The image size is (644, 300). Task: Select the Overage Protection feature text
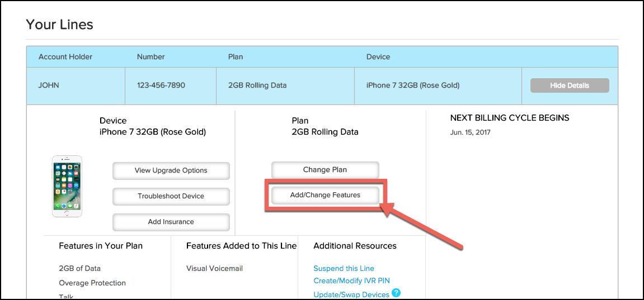pyautogui.click(x=92, y=283)
